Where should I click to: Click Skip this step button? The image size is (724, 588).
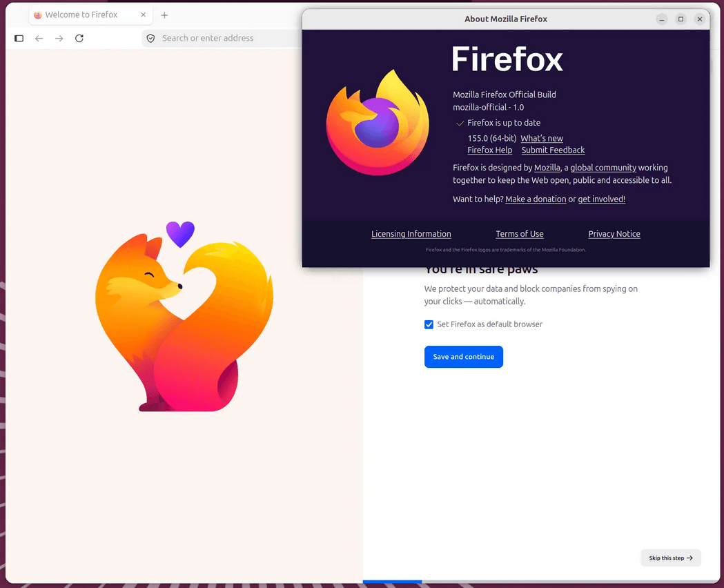[x=671, y=558]
